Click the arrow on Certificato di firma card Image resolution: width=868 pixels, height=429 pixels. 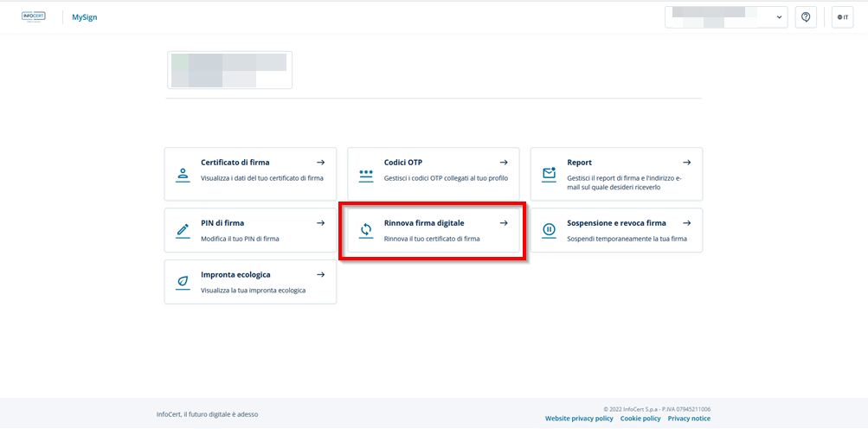(x=320, y=163)
